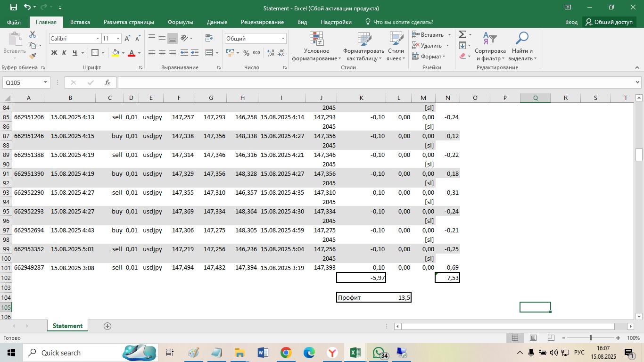Click Найти и выделить magnifier icon

pyautogui.click(x=522, y=39)
